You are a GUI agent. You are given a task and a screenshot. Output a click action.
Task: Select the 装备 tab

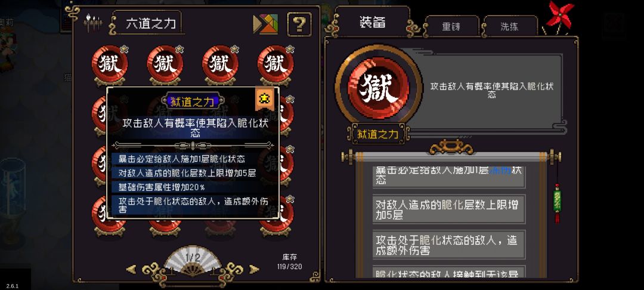373,22
